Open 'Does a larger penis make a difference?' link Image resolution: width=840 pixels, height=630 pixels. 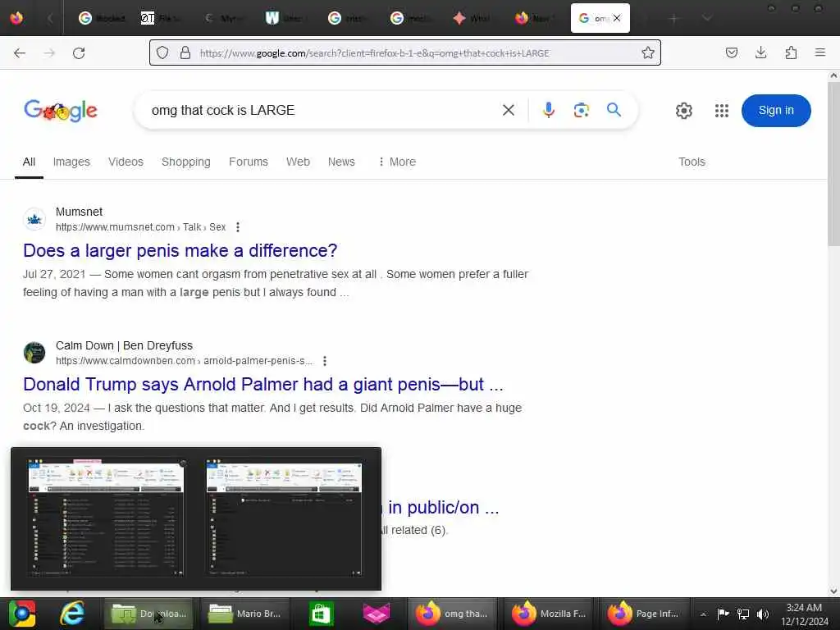(x=180, y=251)
